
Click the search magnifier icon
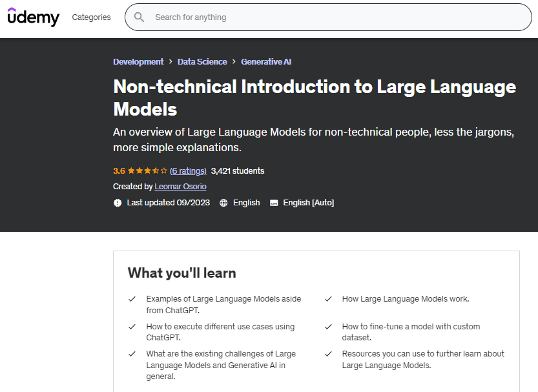[139, 17]
